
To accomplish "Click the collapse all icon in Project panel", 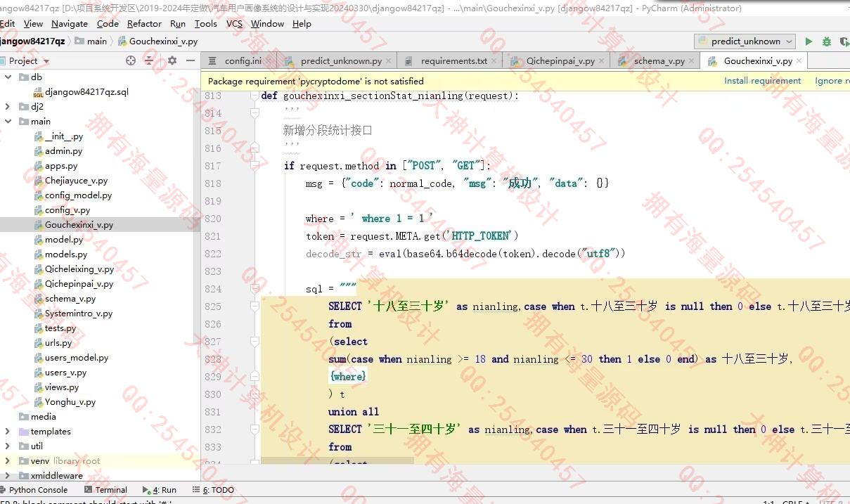I will click(149, 61).
